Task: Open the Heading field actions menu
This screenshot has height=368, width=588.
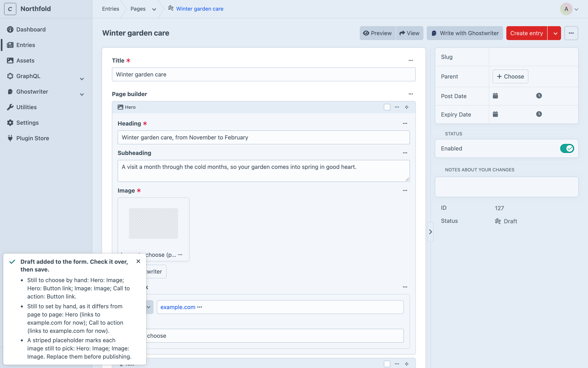Action: pos(405,123)
